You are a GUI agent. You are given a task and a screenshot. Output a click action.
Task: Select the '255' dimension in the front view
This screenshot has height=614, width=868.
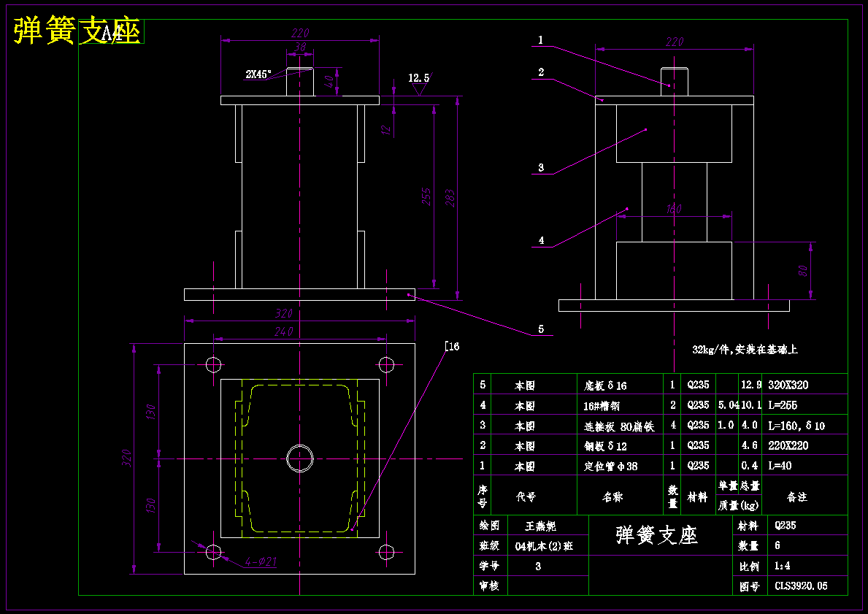pos(426,197)
